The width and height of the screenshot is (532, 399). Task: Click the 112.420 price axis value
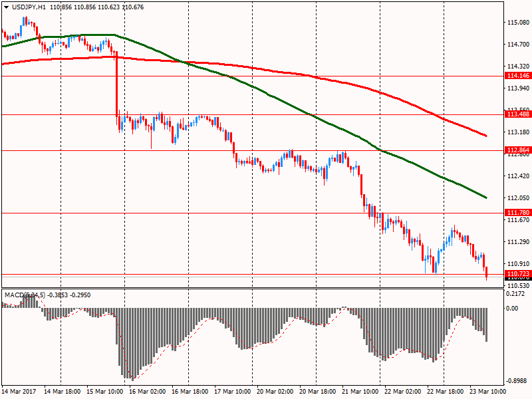click(518, 176)
